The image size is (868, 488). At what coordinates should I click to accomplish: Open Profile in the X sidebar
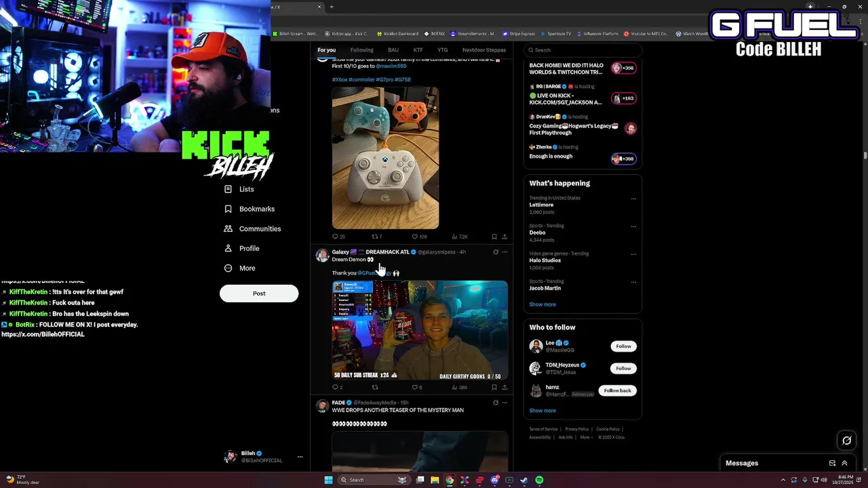(x=241, y=248)
